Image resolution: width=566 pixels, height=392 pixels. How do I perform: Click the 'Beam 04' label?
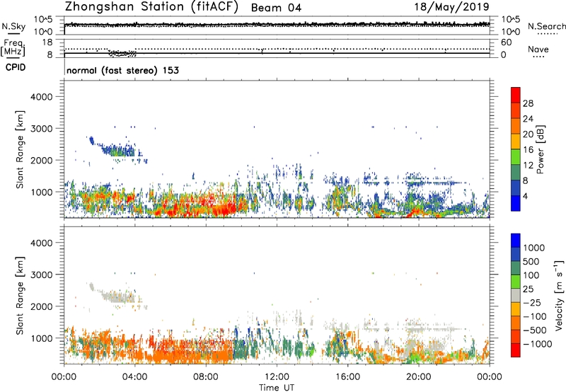(x=276, y=8)
